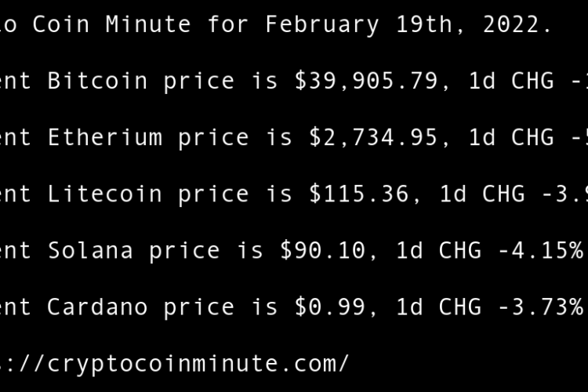Click Cardano's -3.73% change value

(541, 307)
